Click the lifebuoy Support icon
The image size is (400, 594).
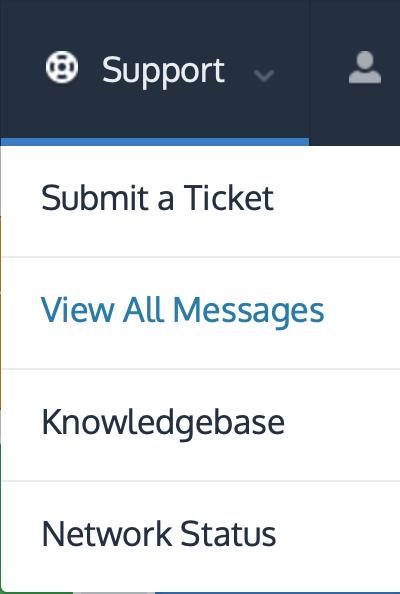pyautogui.click(x=62, y=67)
